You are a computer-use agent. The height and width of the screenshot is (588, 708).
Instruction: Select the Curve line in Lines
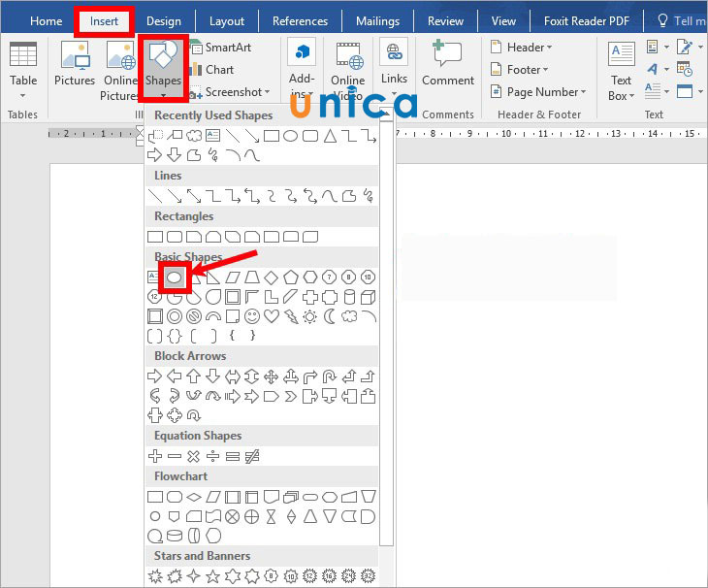[329, 196]
